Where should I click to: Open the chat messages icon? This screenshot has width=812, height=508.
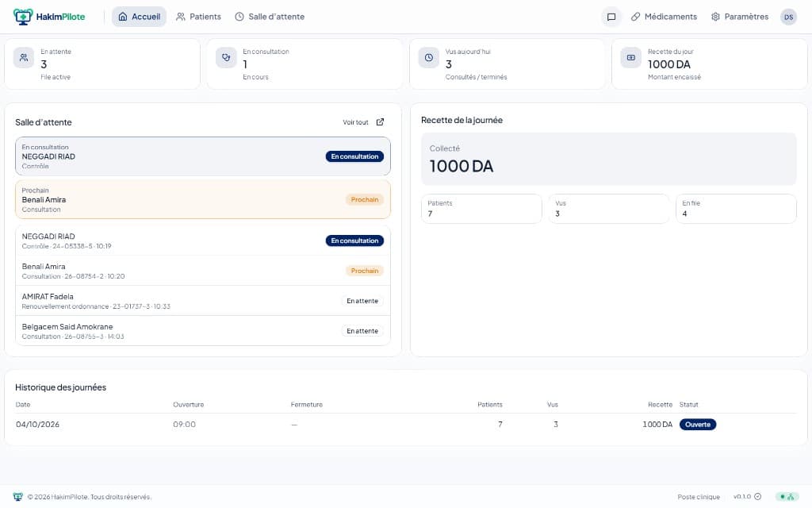pyautogui.click(x=611, y=17)
